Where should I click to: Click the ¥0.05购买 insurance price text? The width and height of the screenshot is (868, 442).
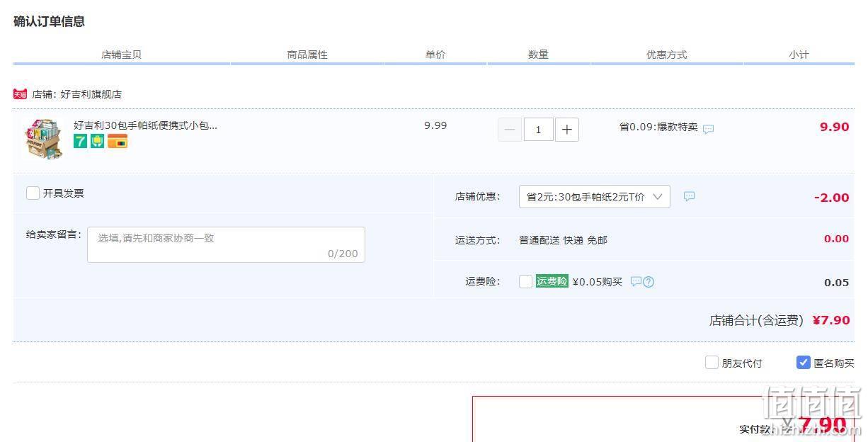(597, 282)
